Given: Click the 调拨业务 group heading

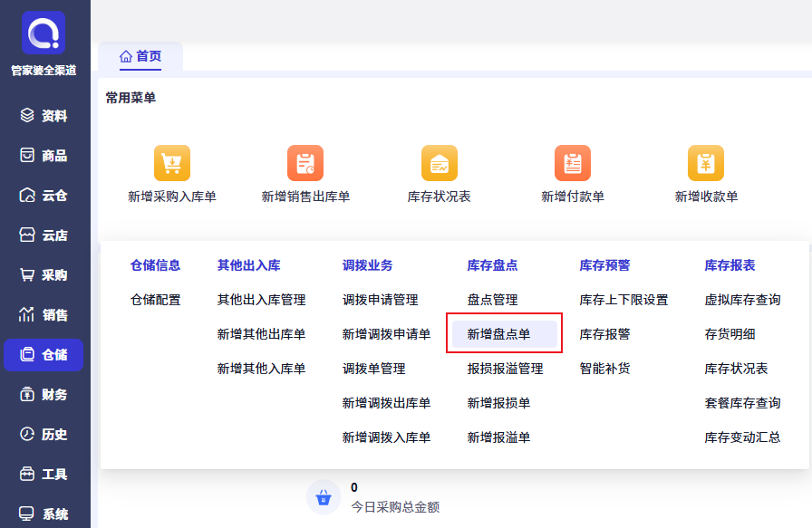Looking at the screenshot, I should click(367, 265).
